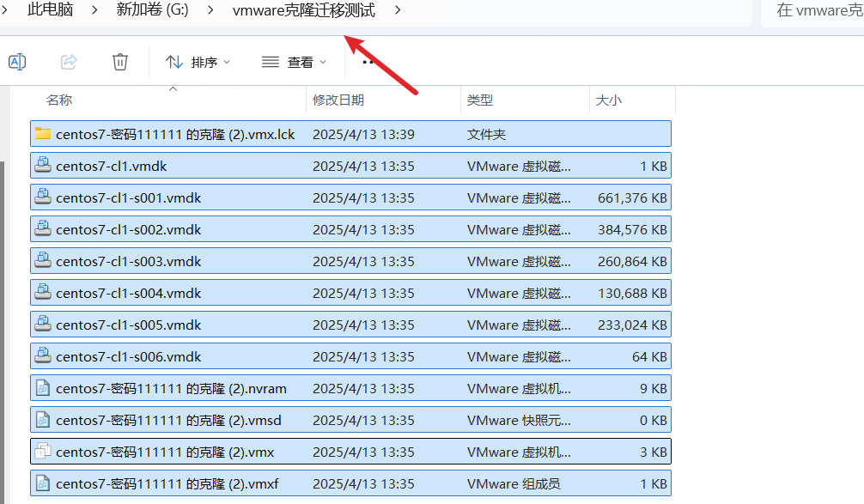Viewport: 864px width, 504px height.
Task: Open the 查看 view dropdown
Action: tap(294, 62)
